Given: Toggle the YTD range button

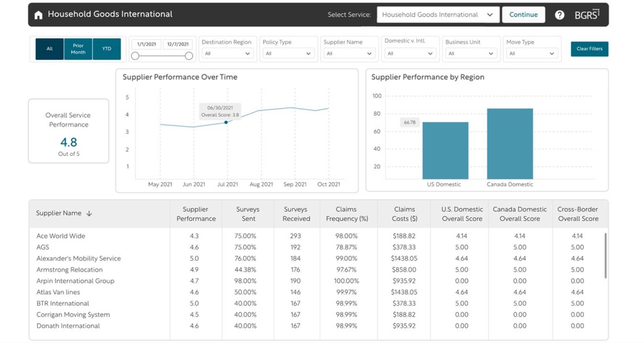Looking at the screenshot, I should click(107, 49).
